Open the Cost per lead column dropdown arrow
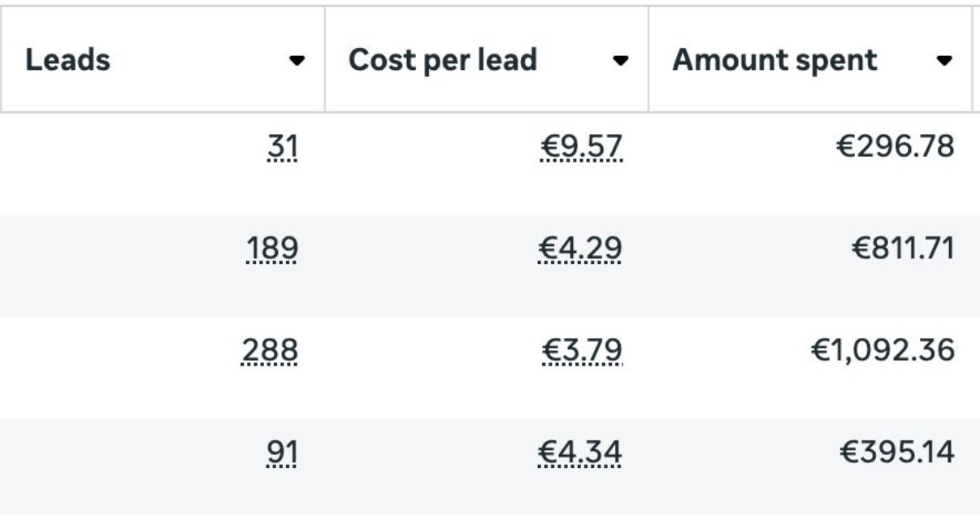 pos(621,61)
